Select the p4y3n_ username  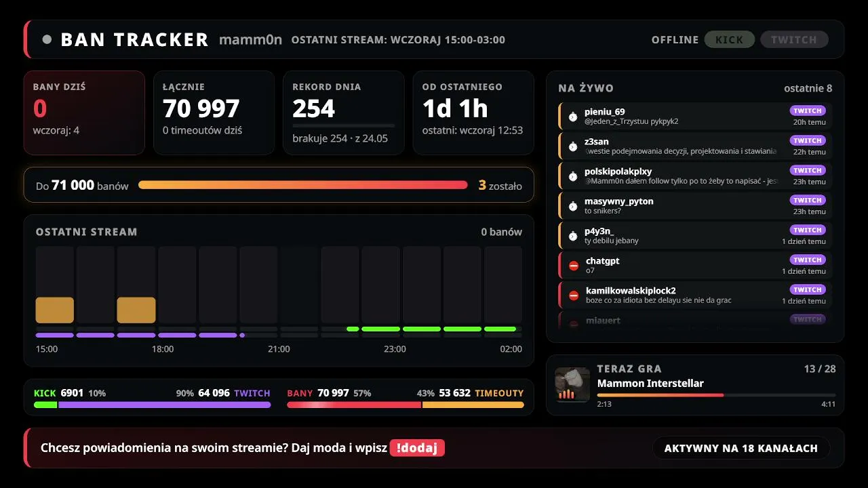[x=599, y=231]
